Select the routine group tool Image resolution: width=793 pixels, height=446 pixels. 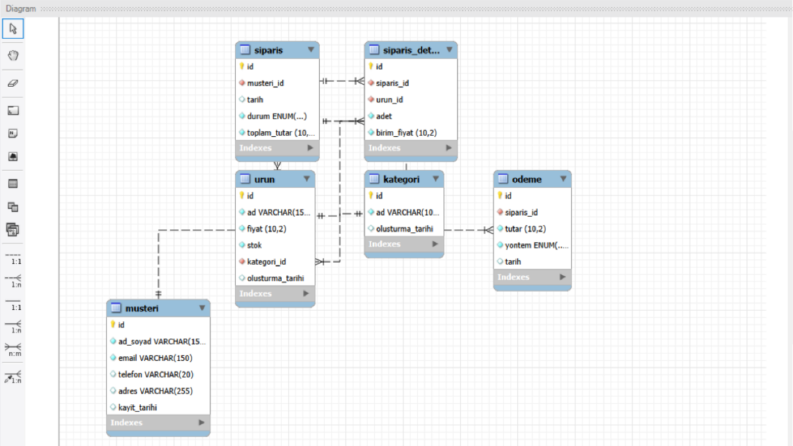(x=13, y=230)
